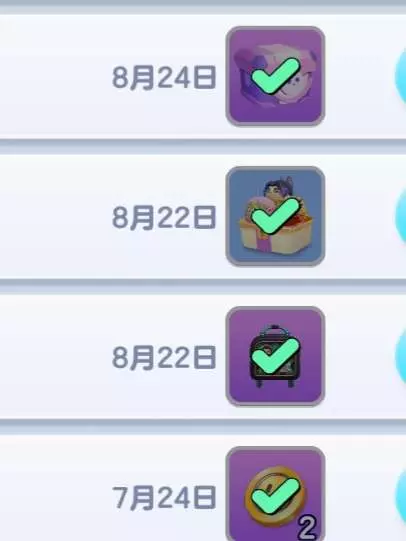The height and width of the screenshot is (541, 406).
Task: Tap the cyan button beside the gift box reward
Action: pyautogui.click(x=401, y=217)
